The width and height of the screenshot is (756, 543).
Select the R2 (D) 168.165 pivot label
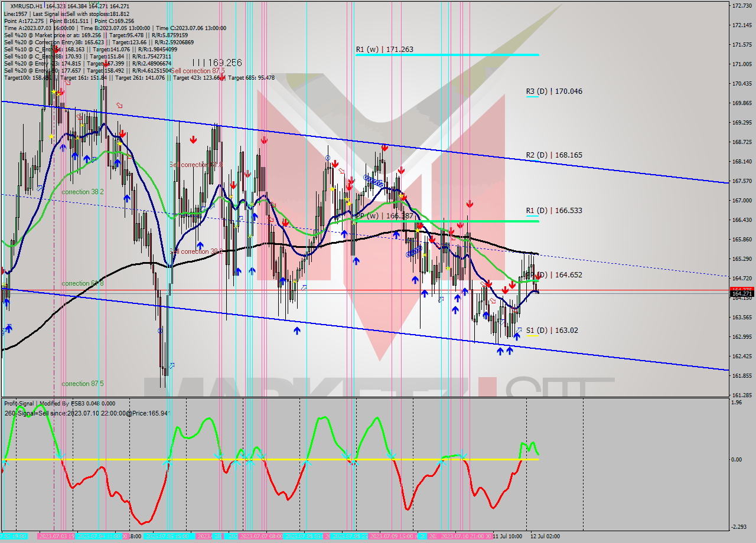click(553, 155)
